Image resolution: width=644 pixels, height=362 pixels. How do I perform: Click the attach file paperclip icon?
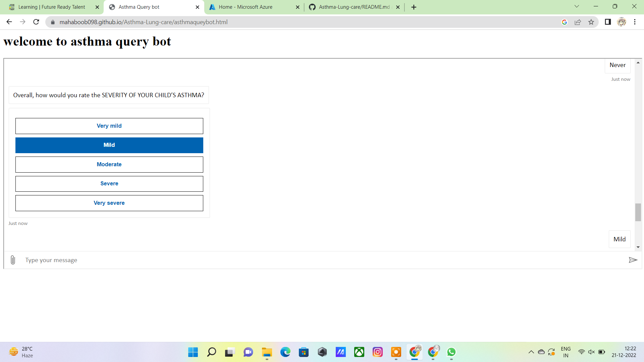[x=13, y=260]
